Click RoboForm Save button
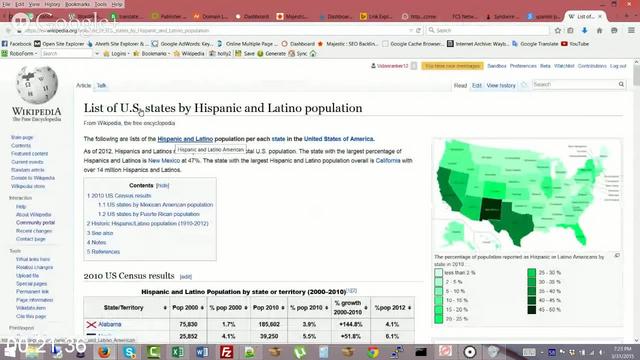This screenshot has height=360, width=640. (245, 53)
